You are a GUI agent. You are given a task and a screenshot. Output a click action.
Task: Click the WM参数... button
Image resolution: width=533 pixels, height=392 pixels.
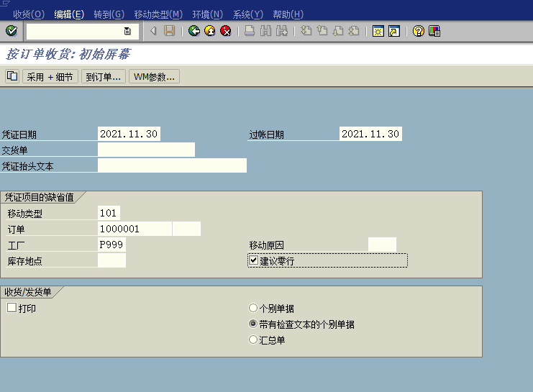[155, 76]
